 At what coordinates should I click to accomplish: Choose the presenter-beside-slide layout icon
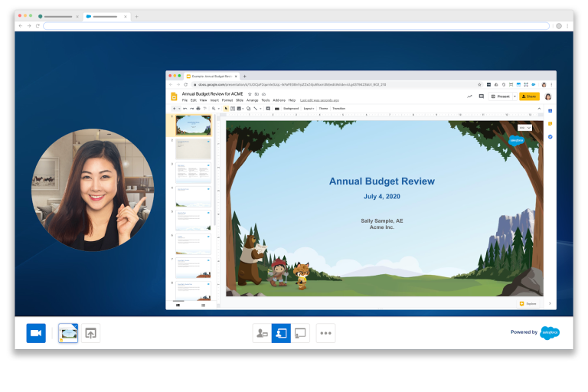click(x=263, y=333)
